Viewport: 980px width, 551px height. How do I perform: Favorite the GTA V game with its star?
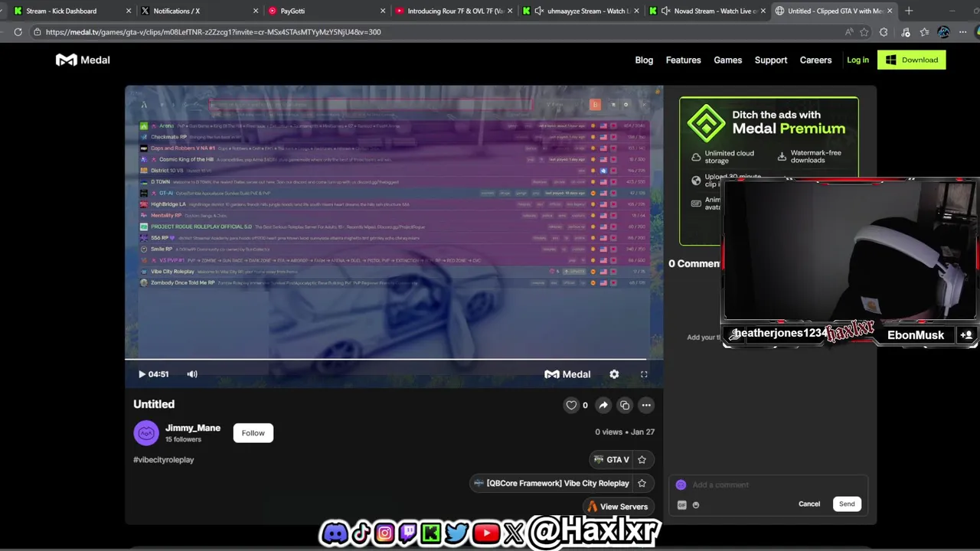coord(642,460)
